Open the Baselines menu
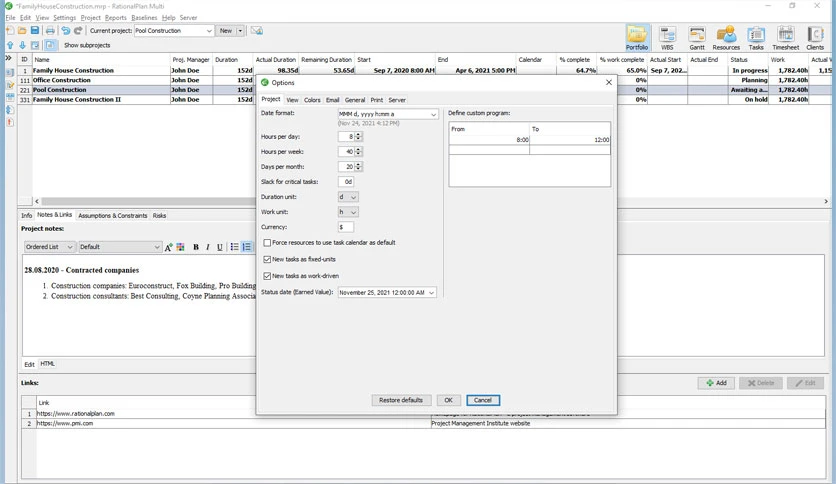The width and height of the screenshot is (836, 484). (x=144, y=18)
